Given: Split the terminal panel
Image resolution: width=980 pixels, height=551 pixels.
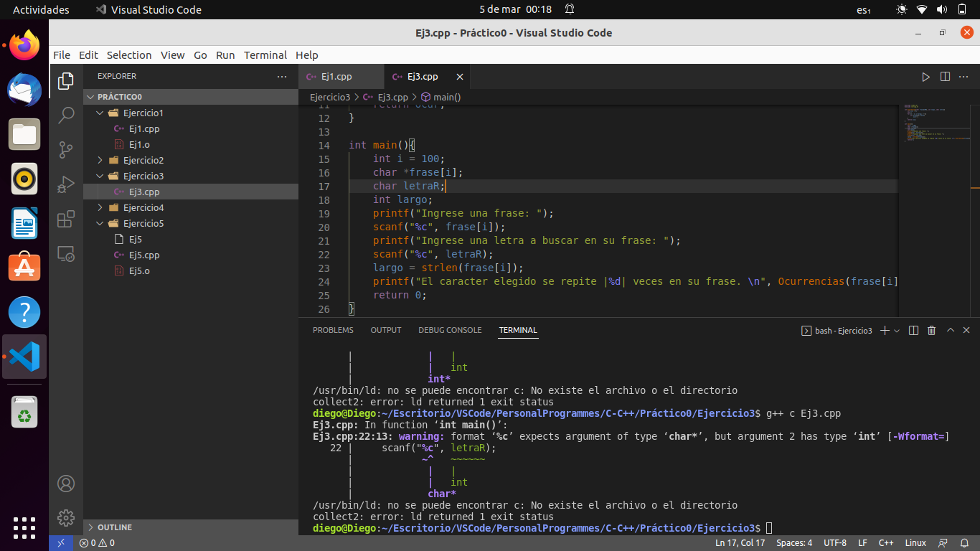Looking at the screenshot, I should click(913, 330).
